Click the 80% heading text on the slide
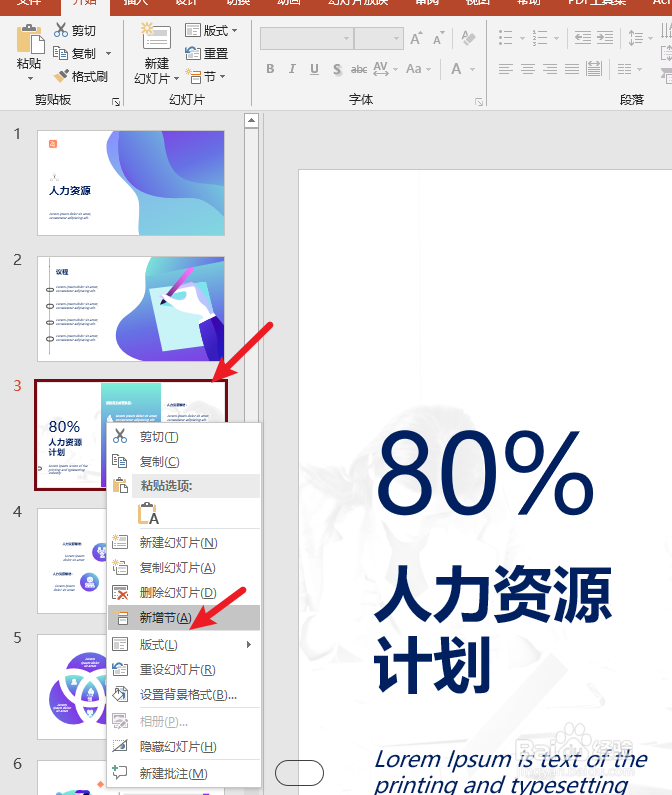The image size is (672, 795). tap(484, 473)
